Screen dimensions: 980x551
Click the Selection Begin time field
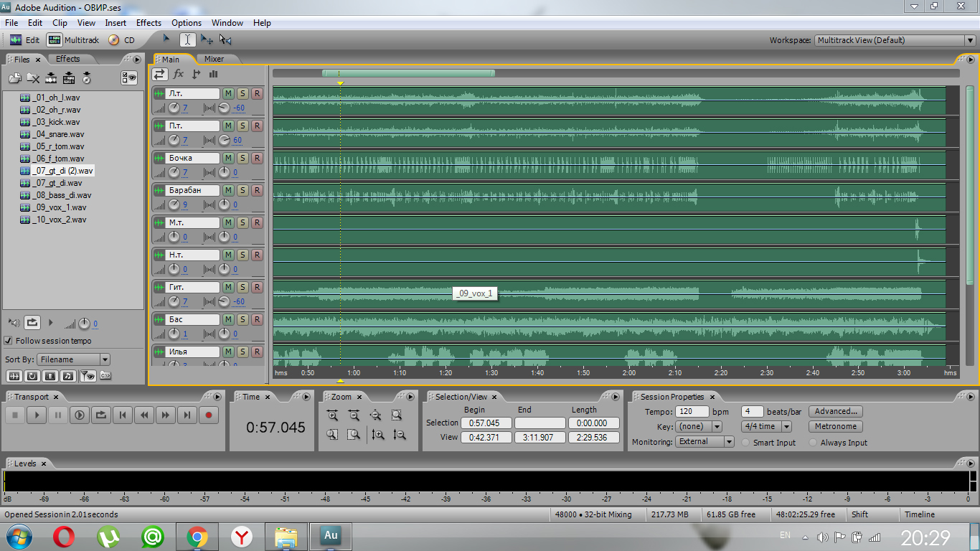[486, 423]
